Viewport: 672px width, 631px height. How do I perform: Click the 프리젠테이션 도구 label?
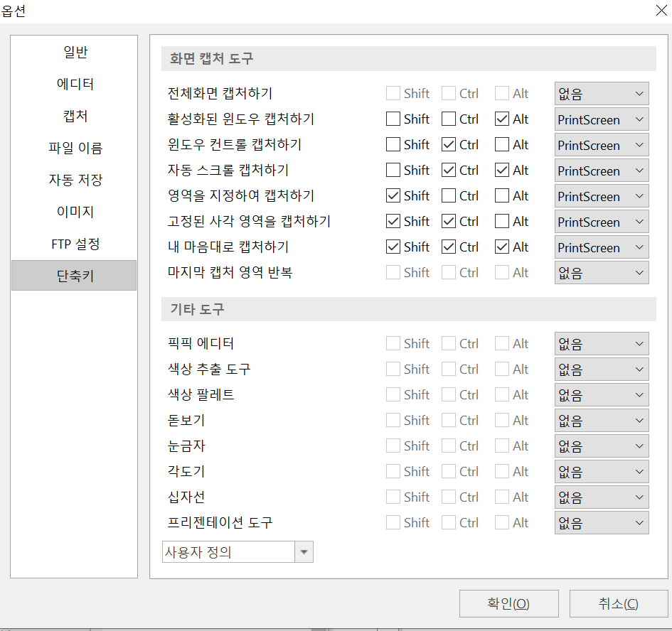[x=220, y=522]
